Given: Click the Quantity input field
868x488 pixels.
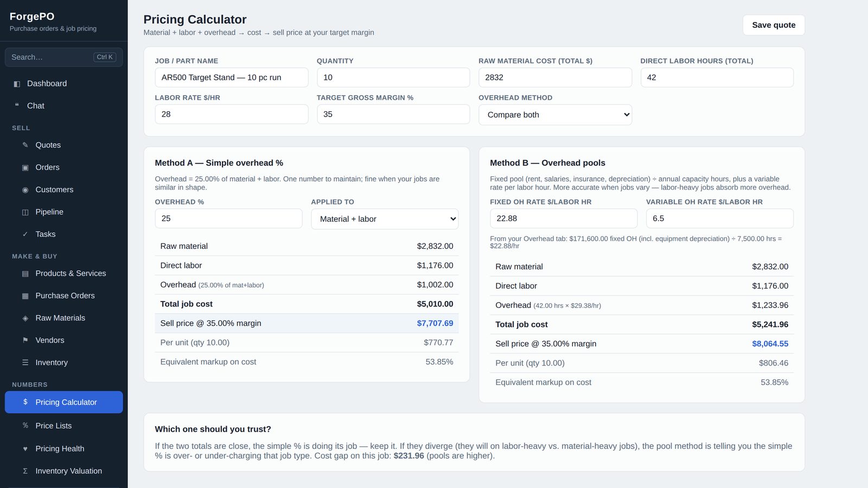Looking at the screenshot, I should [393, 78].
